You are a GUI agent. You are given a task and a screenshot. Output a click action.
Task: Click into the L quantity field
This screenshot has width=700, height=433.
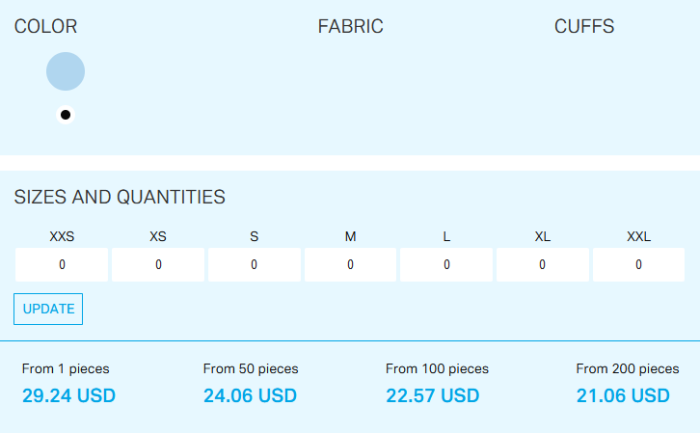[x=446, y=265]
